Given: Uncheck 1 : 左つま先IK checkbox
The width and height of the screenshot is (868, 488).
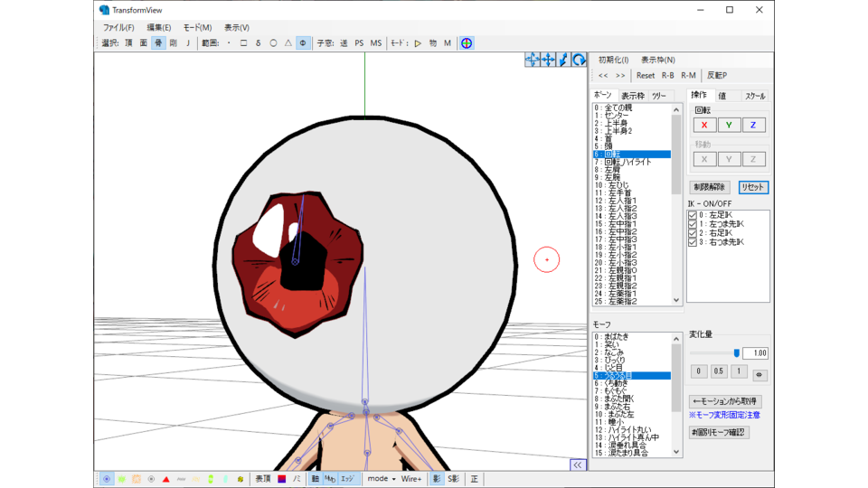Looking at the screenshot, I should pyautogui.click(x=693, y=224).
